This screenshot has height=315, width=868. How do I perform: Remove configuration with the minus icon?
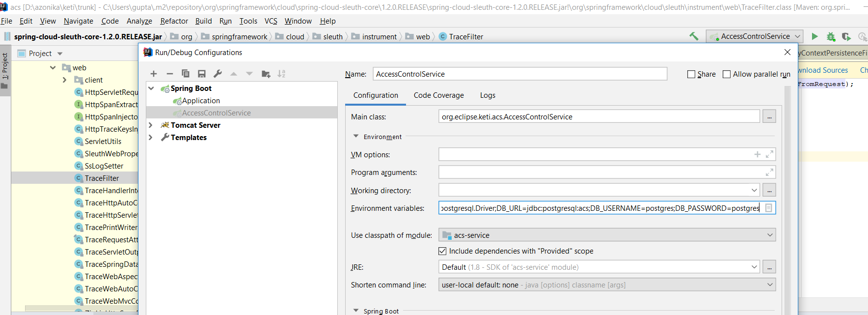click(169, 74)
